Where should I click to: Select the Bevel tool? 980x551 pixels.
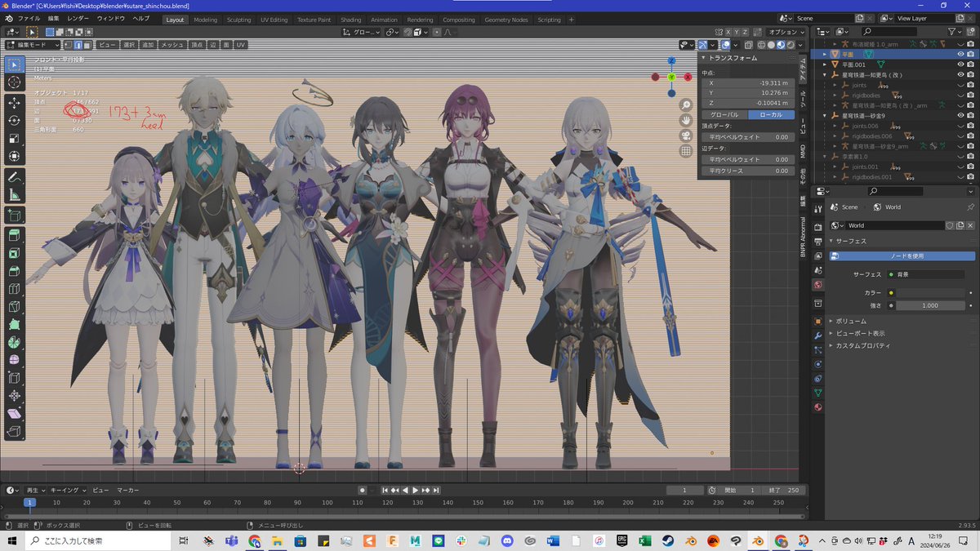pyautogui.click(x=15, y=272)
